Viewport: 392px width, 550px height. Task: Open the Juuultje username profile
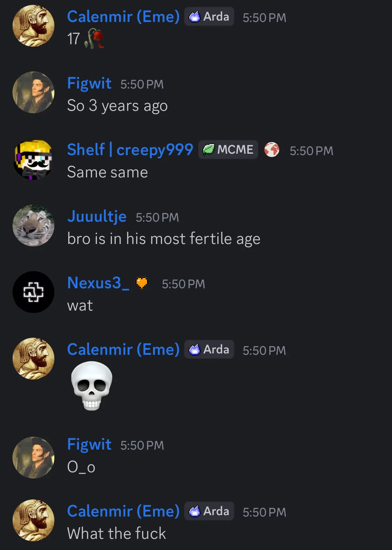click(97, 216)
